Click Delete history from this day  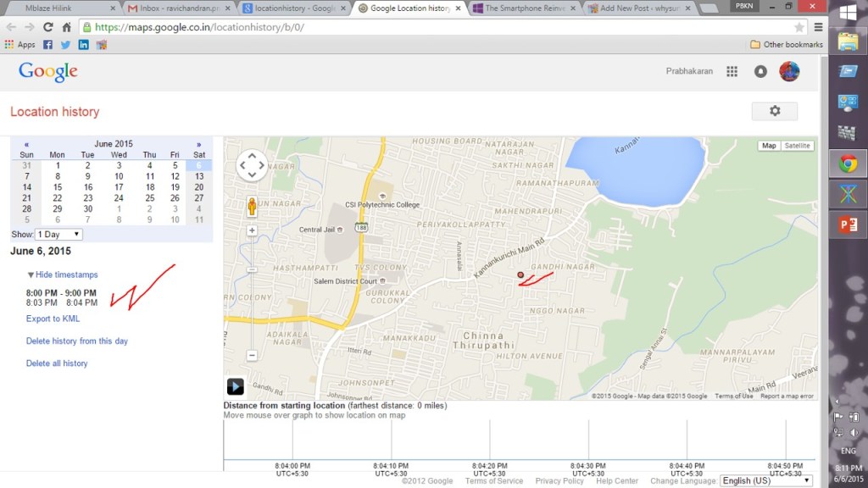tap(77, 341)
